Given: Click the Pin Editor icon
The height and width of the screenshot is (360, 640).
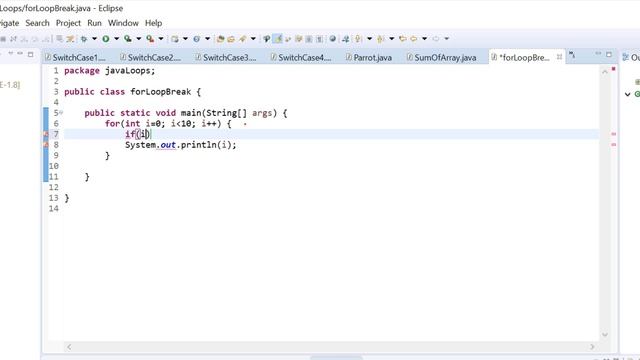Looking at the screenshot, I should coord(345,39).
